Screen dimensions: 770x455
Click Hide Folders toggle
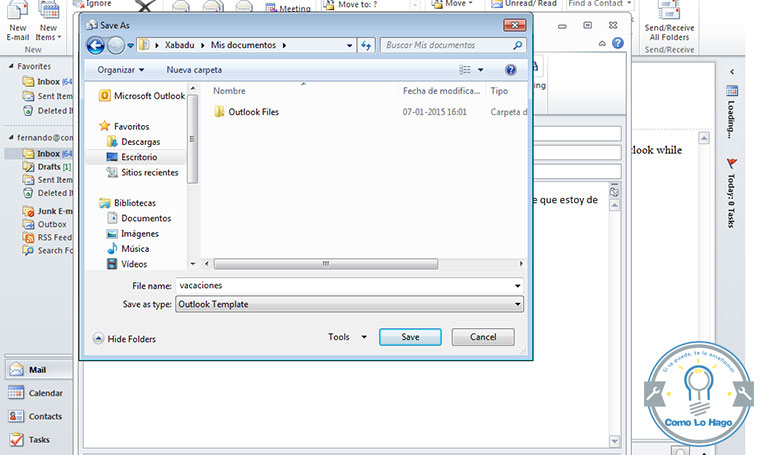tap(124, 339)
